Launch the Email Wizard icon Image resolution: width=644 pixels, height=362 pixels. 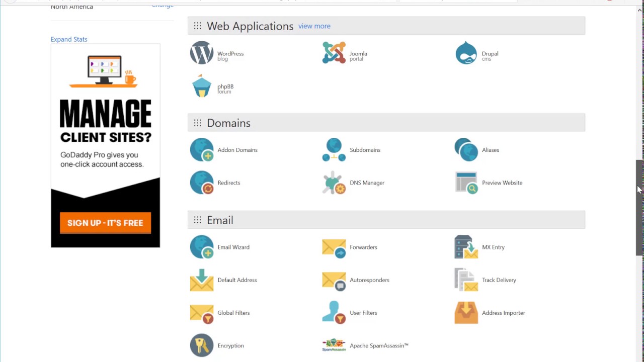click(202, 247)
